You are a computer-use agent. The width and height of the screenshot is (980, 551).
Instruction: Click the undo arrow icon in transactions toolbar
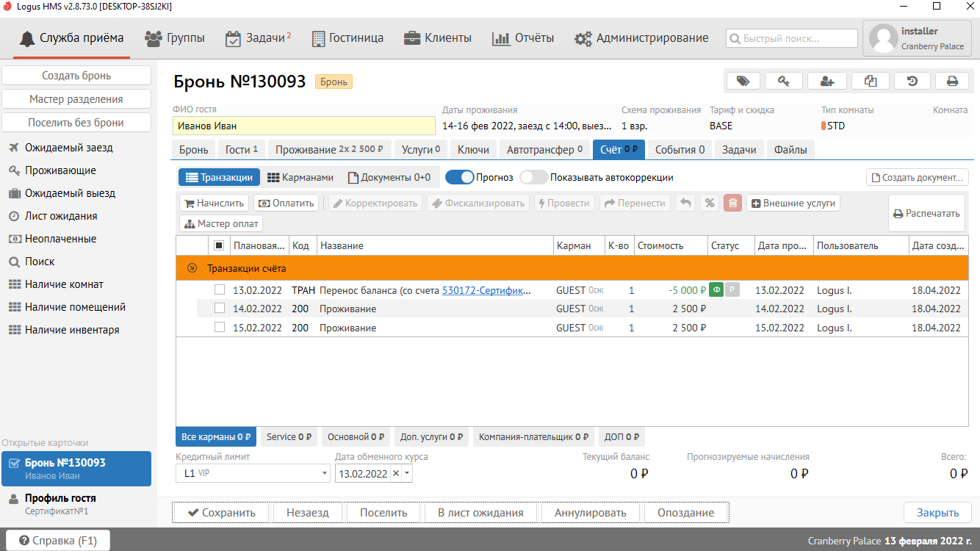pos(685,204)
